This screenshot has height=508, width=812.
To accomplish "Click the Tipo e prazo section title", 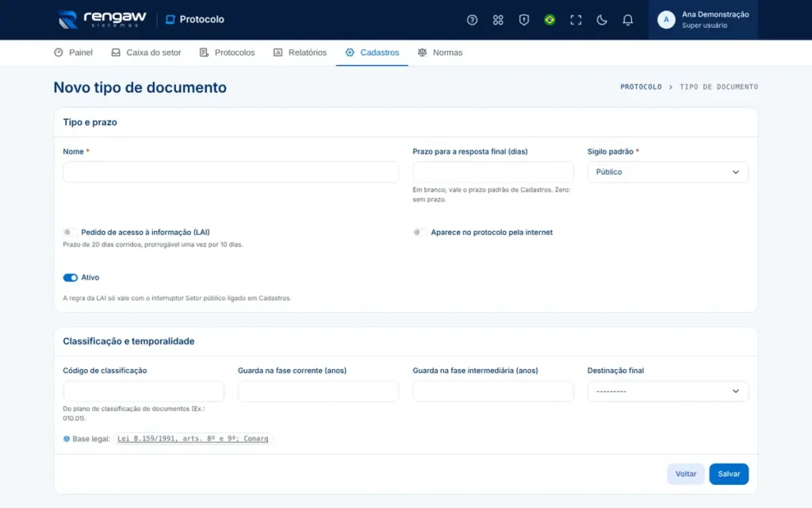I will [90, 122].
